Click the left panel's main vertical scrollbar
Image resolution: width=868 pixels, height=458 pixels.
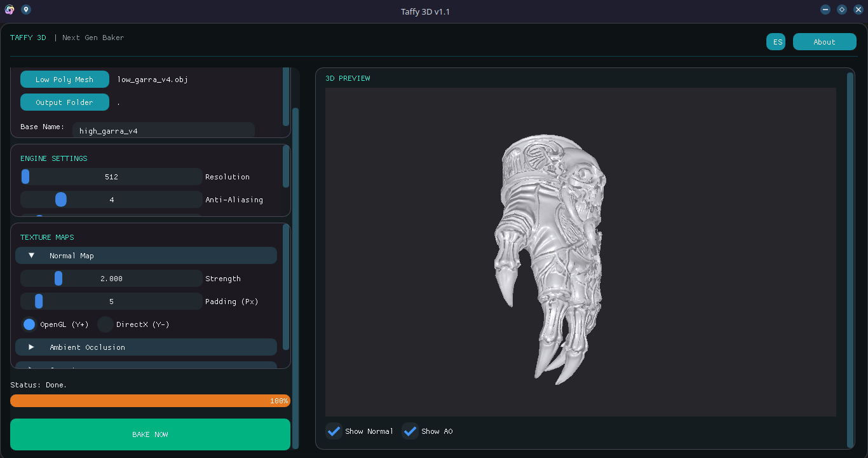(x=295, y=277)
